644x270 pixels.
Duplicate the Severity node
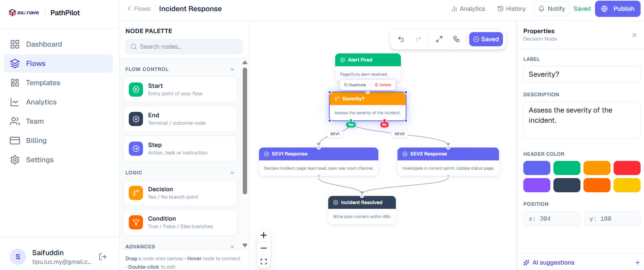(355, 85)
